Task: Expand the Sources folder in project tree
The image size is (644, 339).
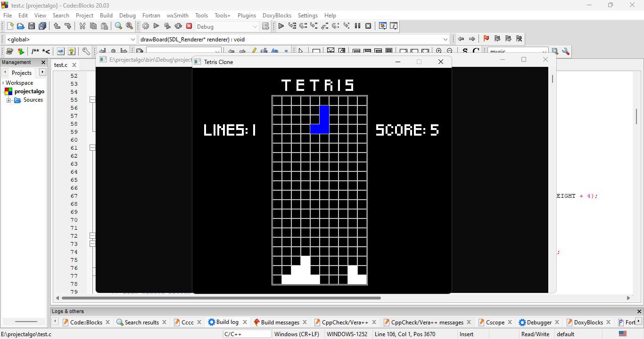Action: tap(8, 100)
